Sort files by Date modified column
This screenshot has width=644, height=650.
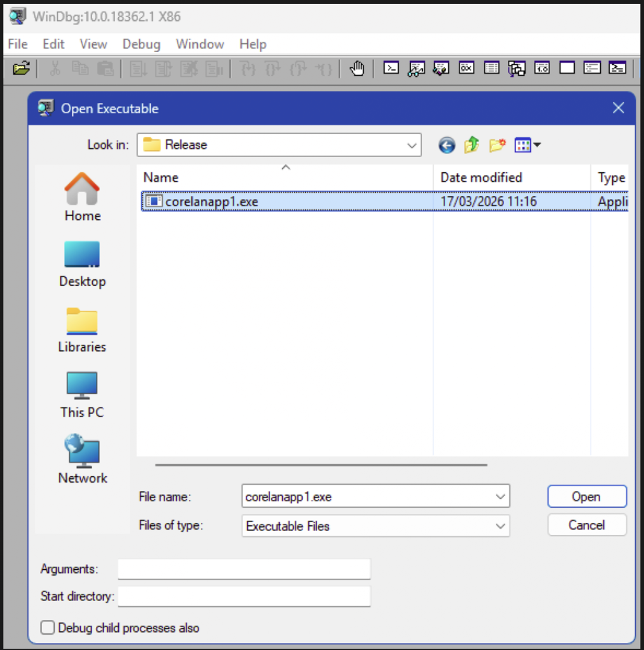click(x=481, y=177)
